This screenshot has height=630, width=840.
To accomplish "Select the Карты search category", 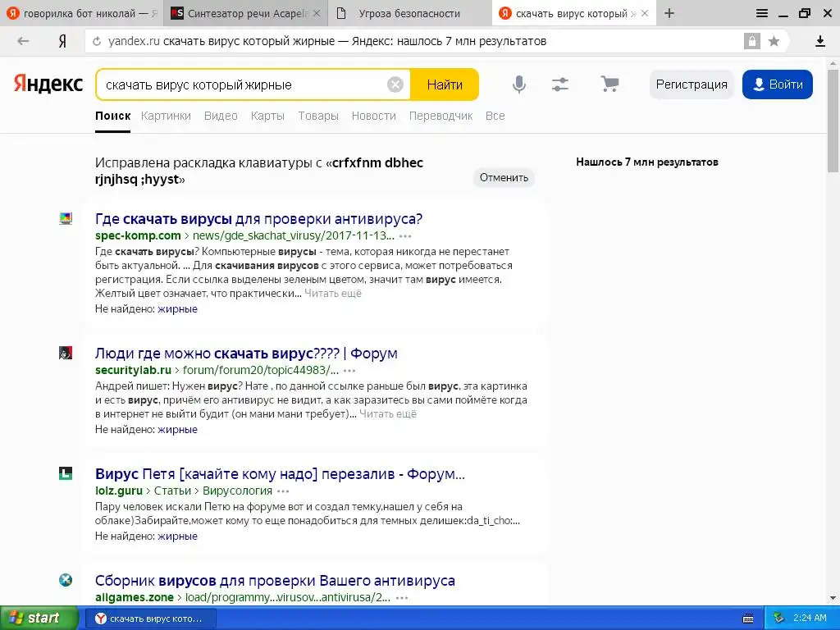I will [x=267, y=116].
